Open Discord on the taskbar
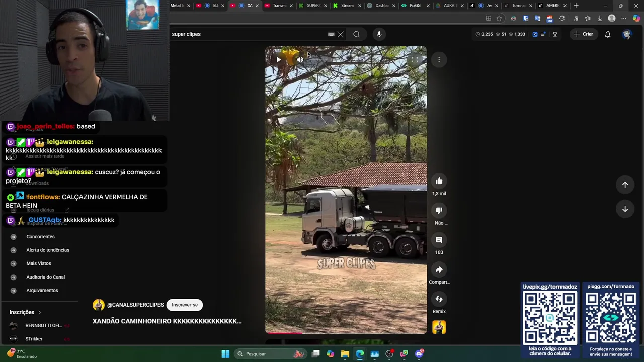Image resolution: width=644 pixels, height=362 pixels. (419, 354)
